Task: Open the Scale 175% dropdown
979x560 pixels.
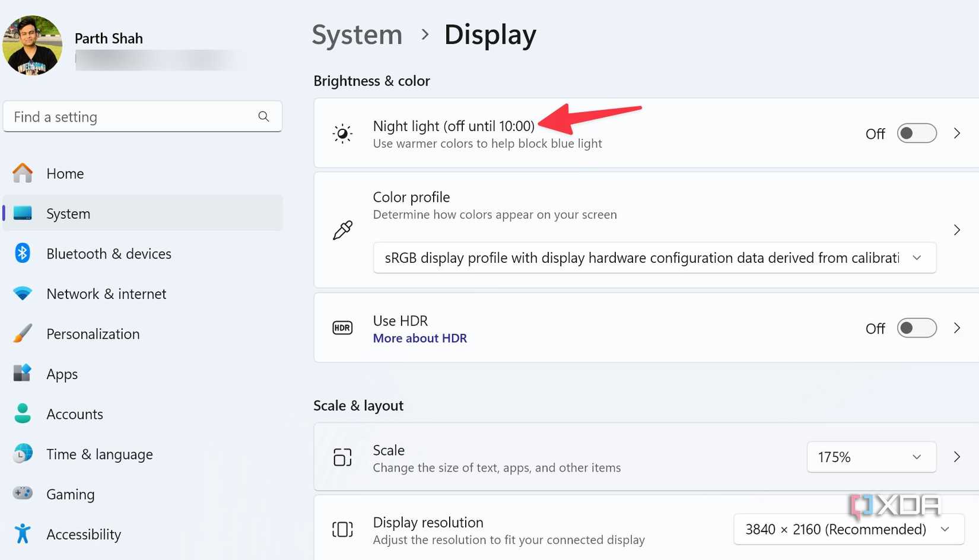Action: pyautogui.click(x=871, y=457)
